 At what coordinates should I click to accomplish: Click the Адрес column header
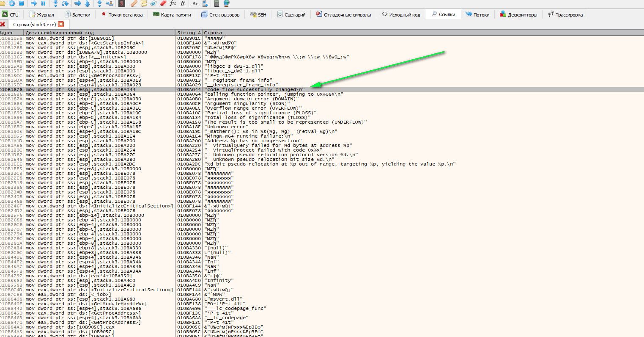click(x=11, y=33)
